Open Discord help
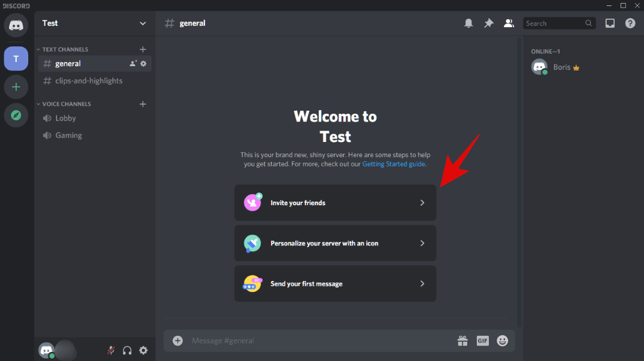 pos(630,23)
